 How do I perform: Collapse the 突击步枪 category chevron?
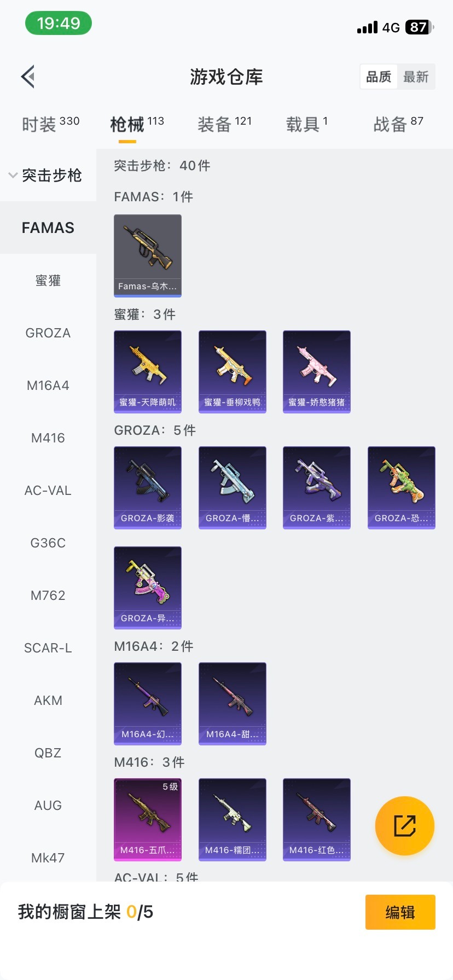pyautogui.click(x=13, y=176)
